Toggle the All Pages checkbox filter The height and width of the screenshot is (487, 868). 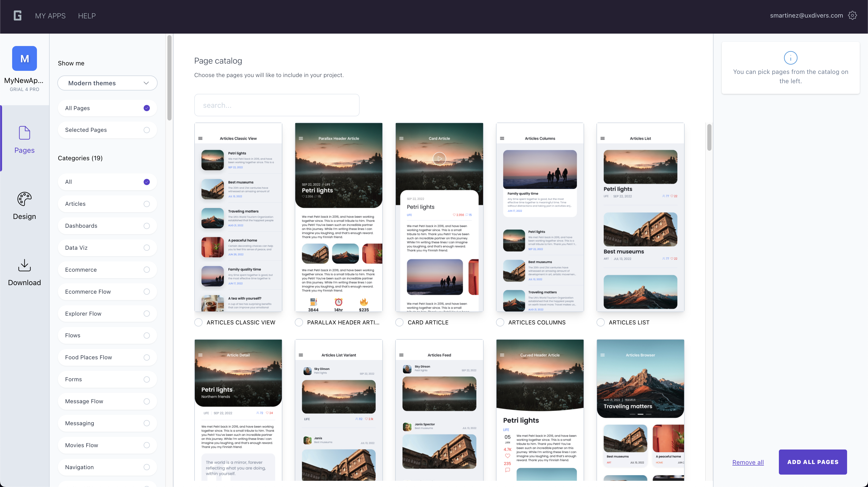(x=147, y=108)
